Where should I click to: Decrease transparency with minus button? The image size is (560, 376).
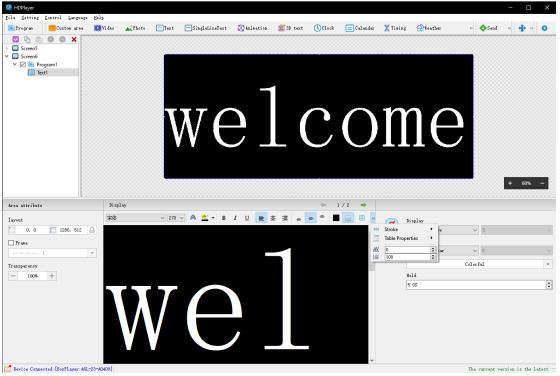[x=13, y=276]
